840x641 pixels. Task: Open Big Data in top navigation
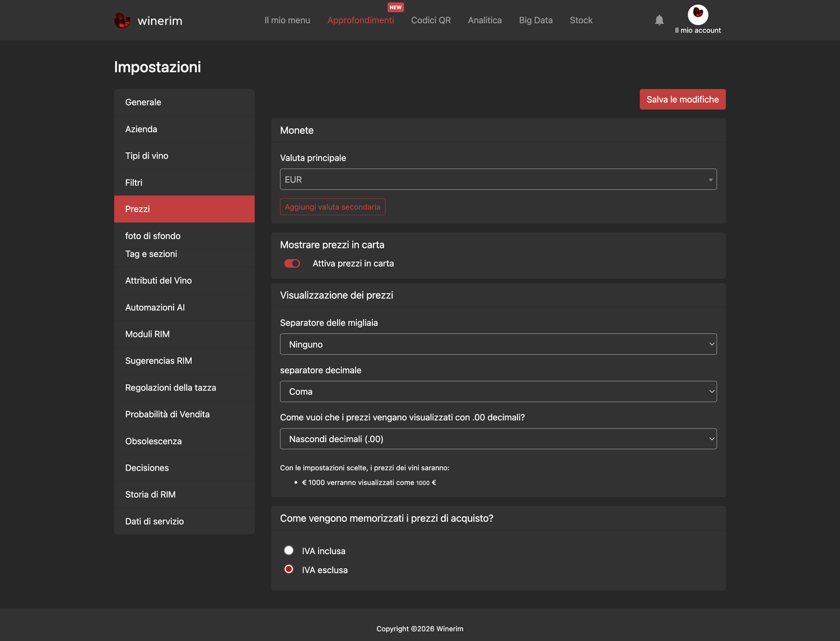coord(536,20)
